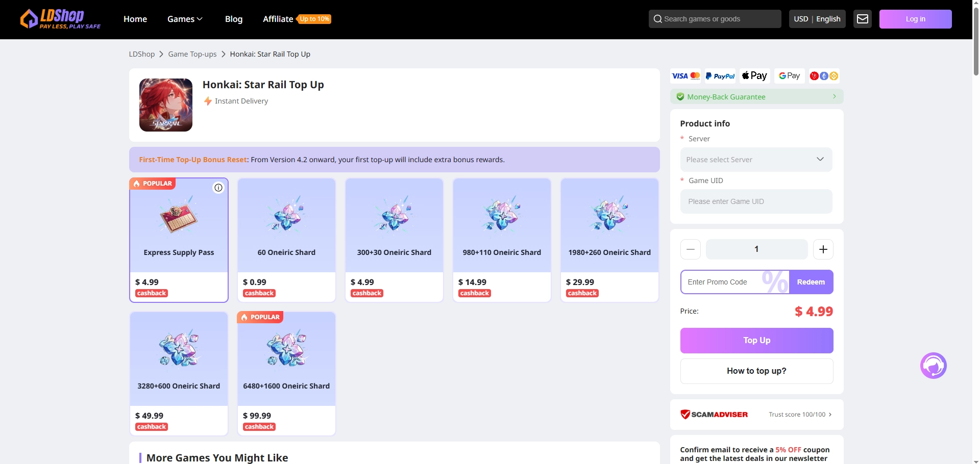The height and width of the screenshot is (464, 980).
Task: Click the crypto payment icons
Action: tap(824, 76)
